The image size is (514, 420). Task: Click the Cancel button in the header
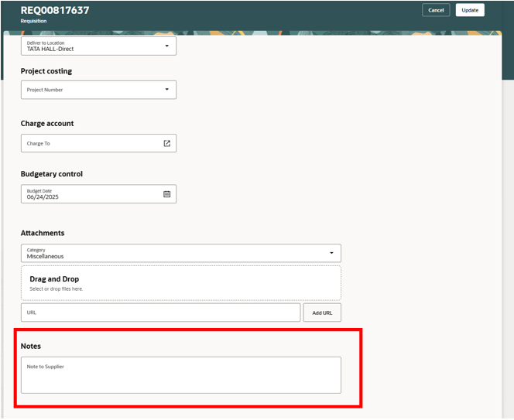436,10
